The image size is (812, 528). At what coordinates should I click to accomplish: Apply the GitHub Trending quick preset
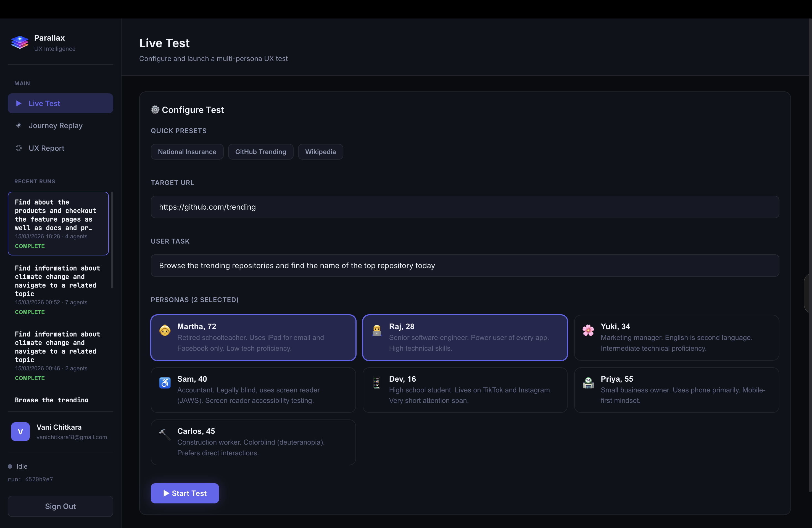pos(260,152)
